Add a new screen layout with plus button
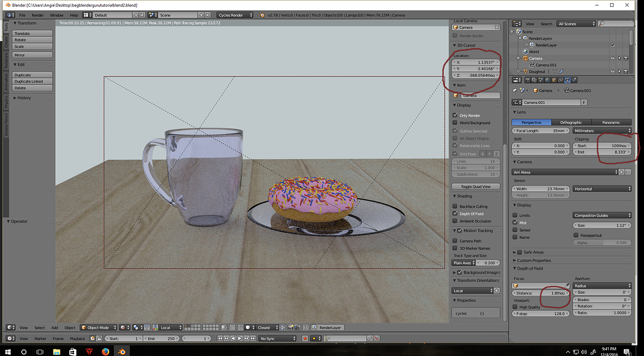The width and height of the screenshot is (644, 356). (136, 15)
